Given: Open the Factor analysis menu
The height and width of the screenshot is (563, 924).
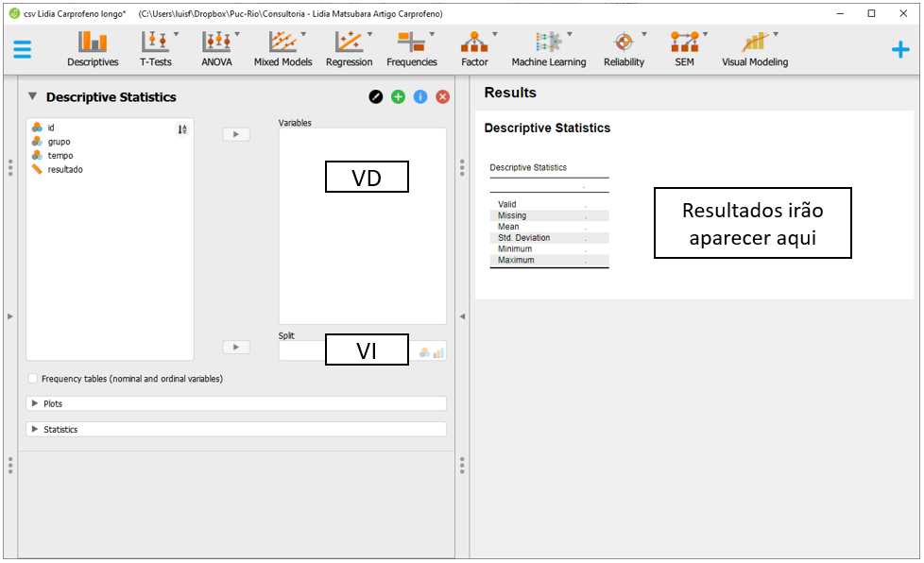Looking at the screenshot, I should (x=474, y=49).
